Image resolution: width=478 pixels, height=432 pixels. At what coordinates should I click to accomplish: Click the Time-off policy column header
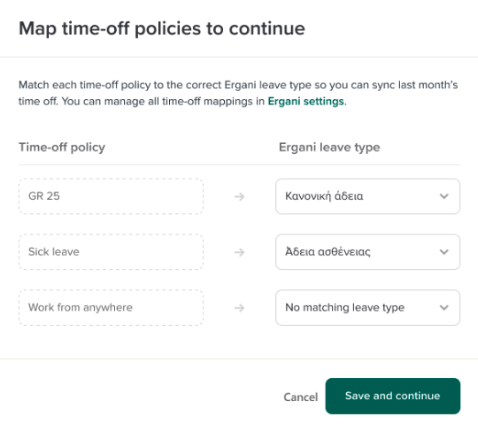tap(62, 147)
